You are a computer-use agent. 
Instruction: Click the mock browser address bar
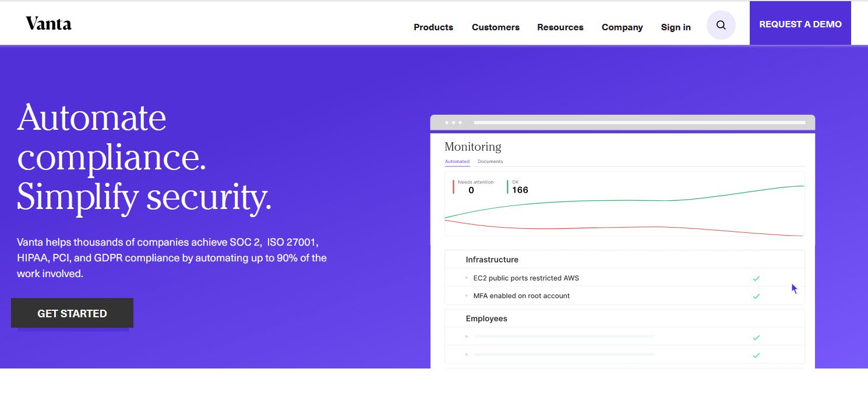(640, 122)
